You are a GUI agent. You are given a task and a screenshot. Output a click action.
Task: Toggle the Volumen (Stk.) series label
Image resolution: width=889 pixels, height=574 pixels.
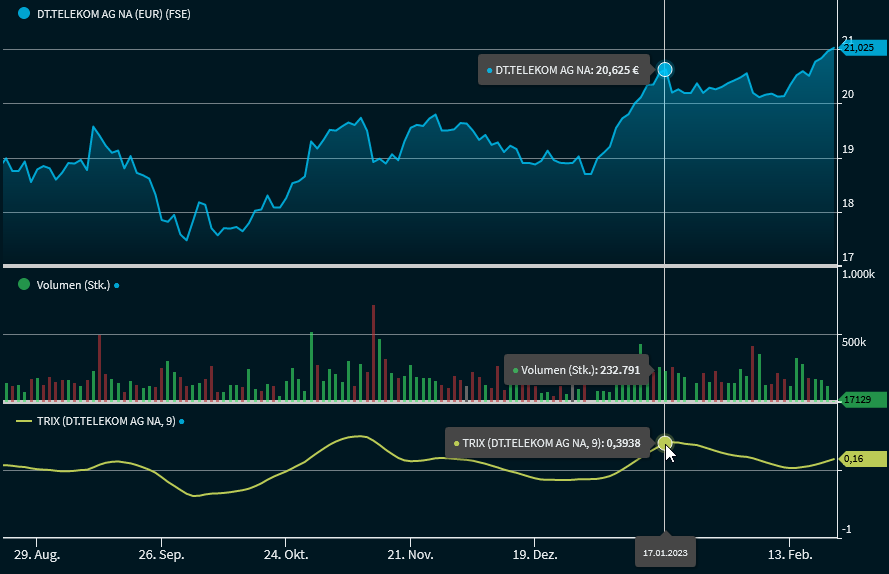point(72,285)
